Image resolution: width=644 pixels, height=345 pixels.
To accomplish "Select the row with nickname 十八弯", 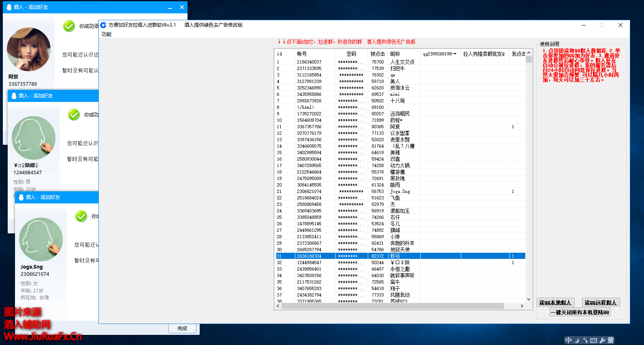I will click(x=400, y=101).
